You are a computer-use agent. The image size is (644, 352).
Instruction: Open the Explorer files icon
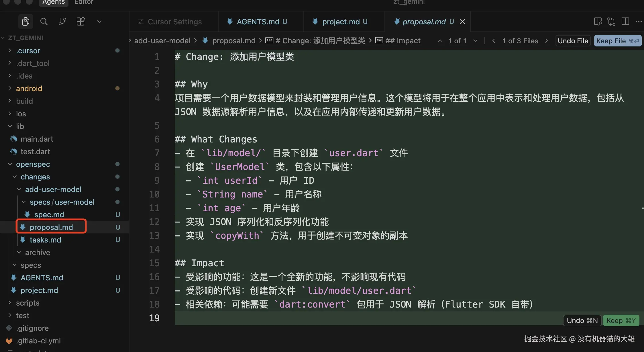coord(25,21)
